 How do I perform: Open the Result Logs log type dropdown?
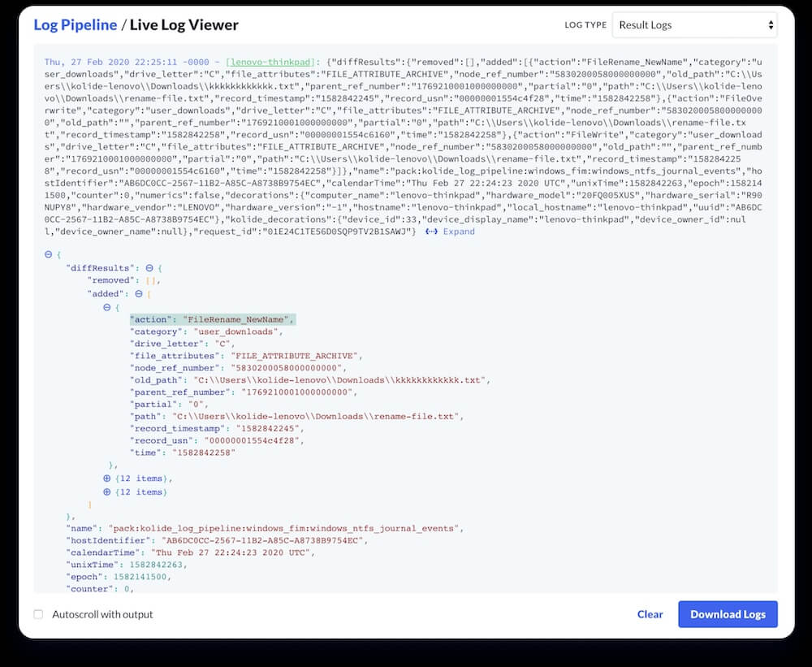tap(694, 25)
